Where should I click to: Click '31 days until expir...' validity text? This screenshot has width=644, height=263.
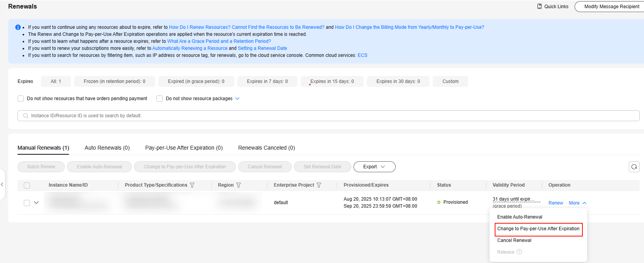pos(513,199)
